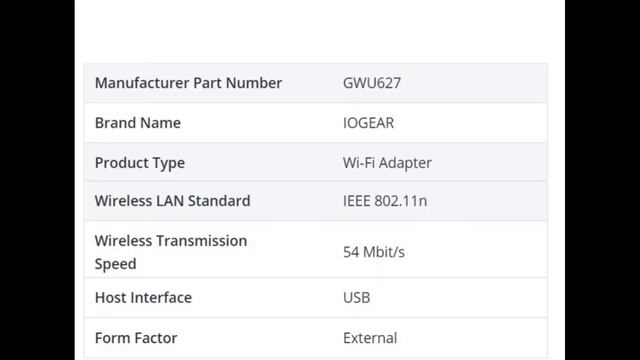Click the word 'Speed' on its own line
Image resolution: width=640 pixels, height=360 pixels.
pos(116,264)
